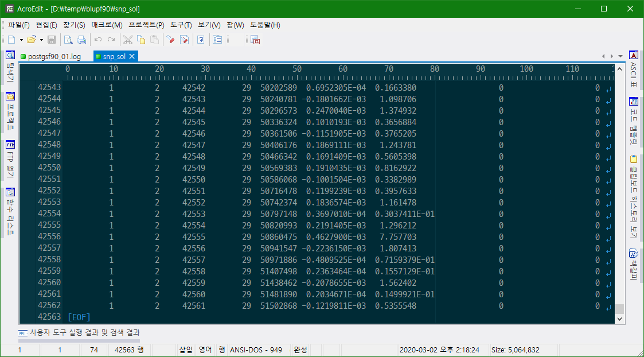Click the Open Folder toolbar icon
The width and height of the screenshot is (644, 357).
[31, 40]
